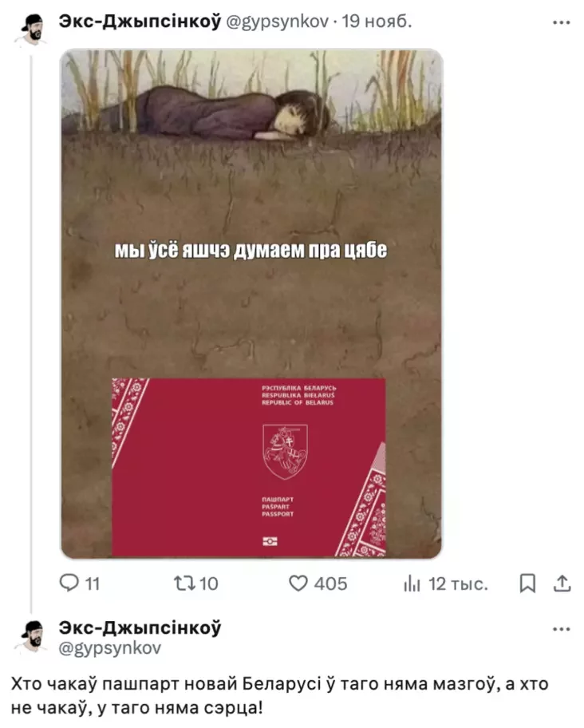
Task: Visit the @gypsynkov handle in top tweet
Action: tap(278, 22)
